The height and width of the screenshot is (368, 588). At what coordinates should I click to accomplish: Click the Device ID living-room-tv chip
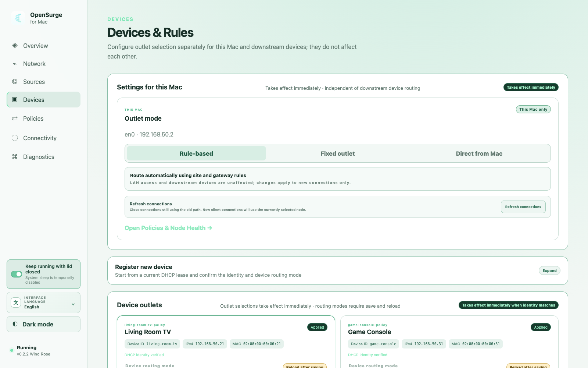pyautogui.click(x=152, y=344)
